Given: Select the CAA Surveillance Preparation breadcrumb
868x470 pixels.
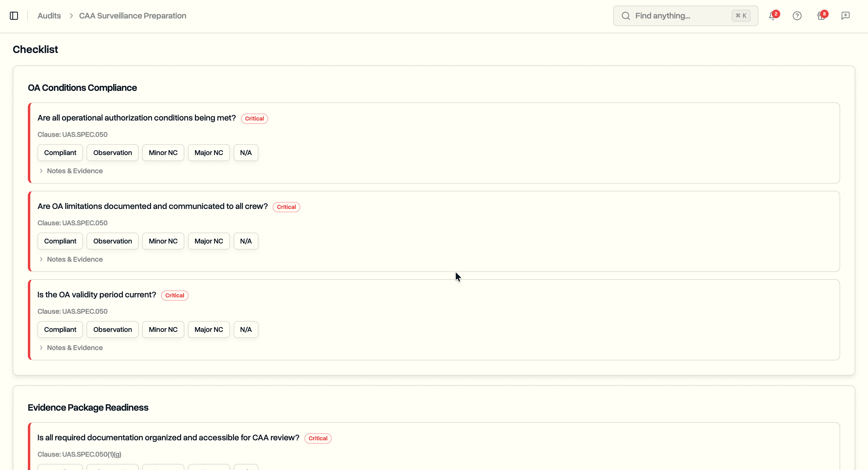Looking at the screenshot, I should 132,15.
